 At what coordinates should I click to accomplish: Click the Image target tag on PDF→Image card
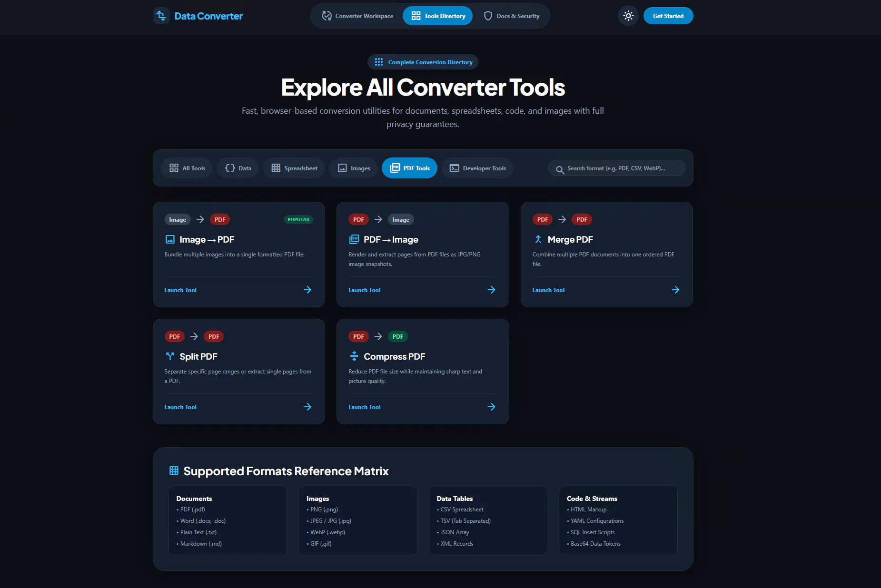click(x=401, y=219)
